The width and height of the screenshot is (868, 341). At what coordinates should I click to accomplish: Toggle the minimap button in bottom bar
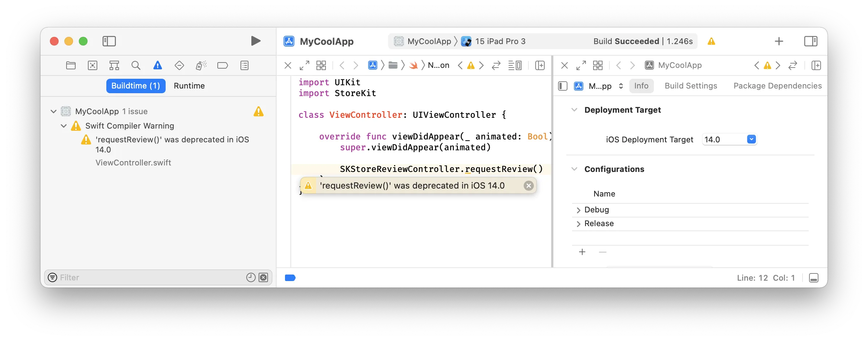pos(814,277)
